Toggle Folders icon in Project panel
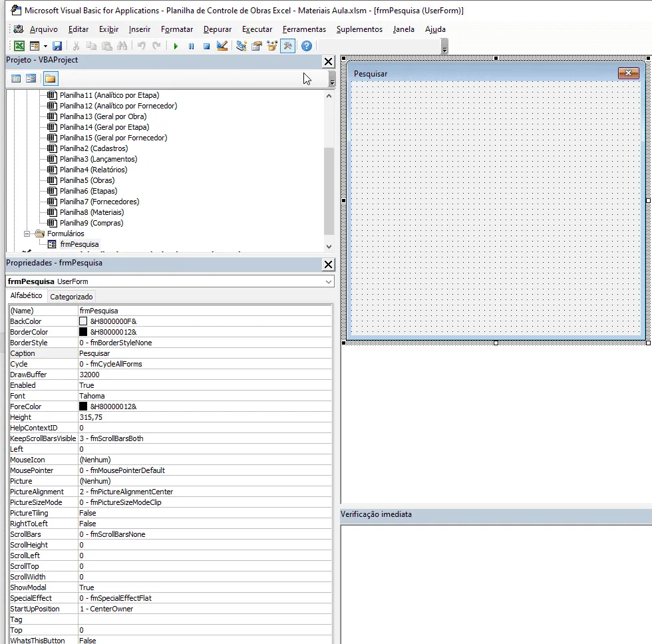 51,79
